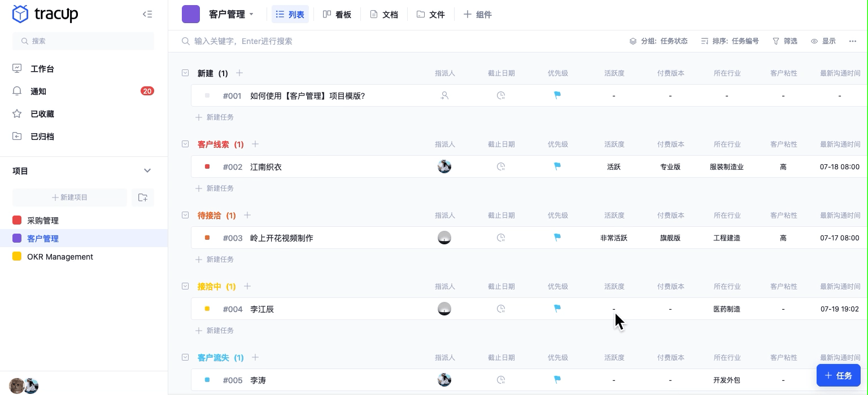868x395 pixels.
Task: Click the priority flag for 江南织衣
Action: [x=557, y=166]
